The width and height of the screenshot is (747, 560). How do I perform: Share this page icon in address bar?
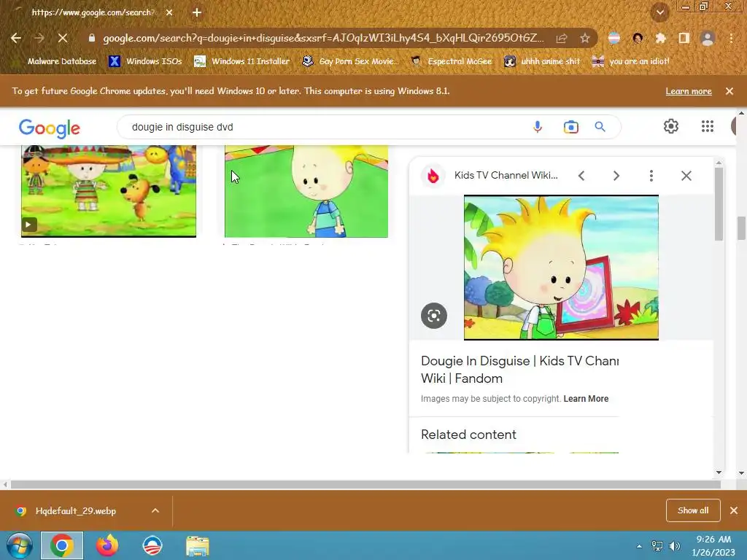point(562,38)
